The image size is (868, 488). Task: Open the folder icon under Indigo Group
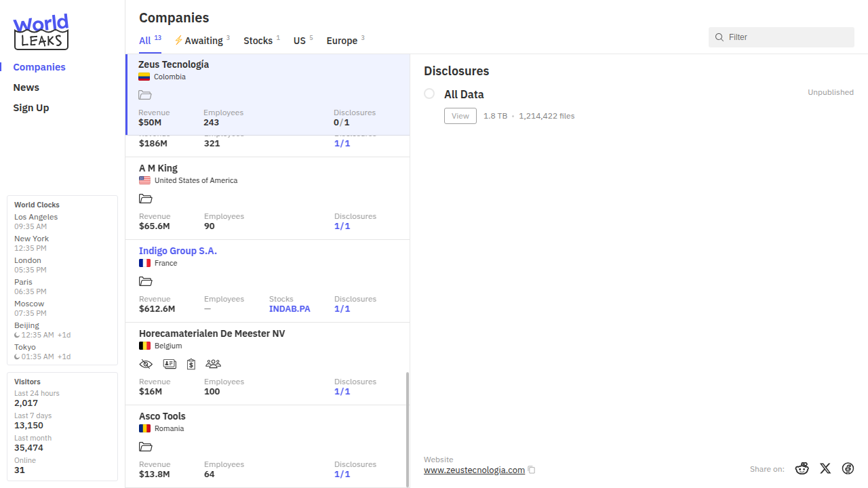[145, 281]
